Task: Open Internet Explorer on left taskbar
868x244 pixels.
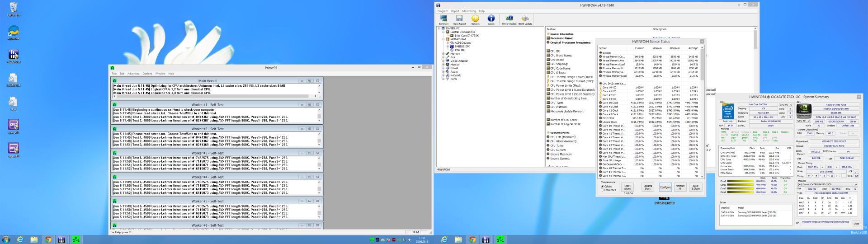Action: point(20,239)
